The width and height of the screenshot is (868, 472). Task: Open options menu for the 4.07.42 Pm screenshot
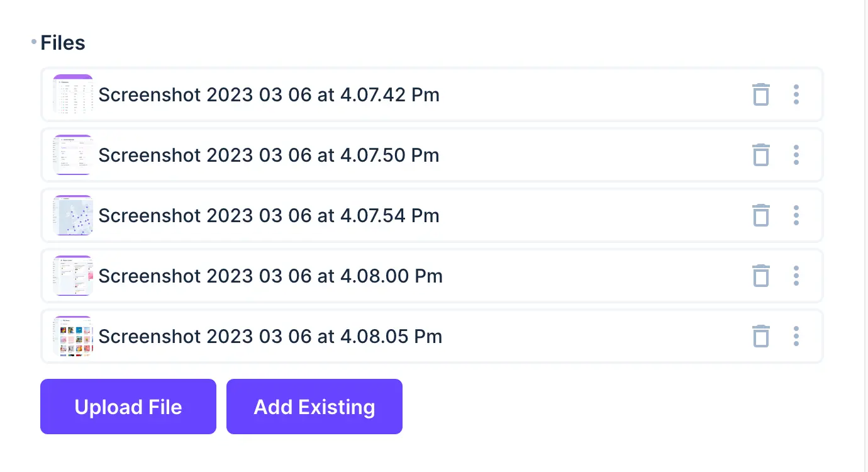796,94
